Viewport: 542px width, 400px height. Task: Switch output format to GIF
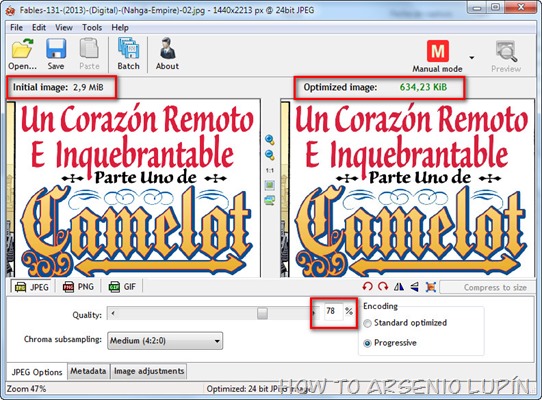coord(122,287)
